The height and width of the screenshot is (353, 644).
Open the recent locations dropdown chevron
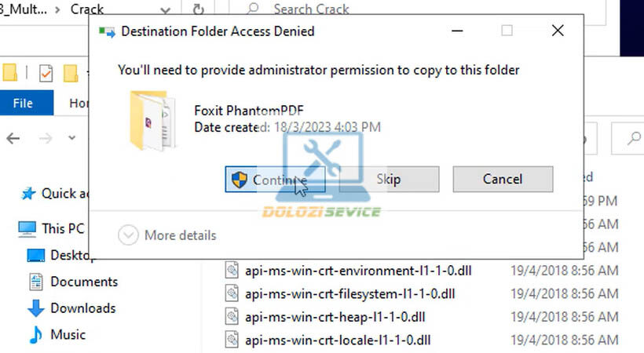tap(71, 138)
